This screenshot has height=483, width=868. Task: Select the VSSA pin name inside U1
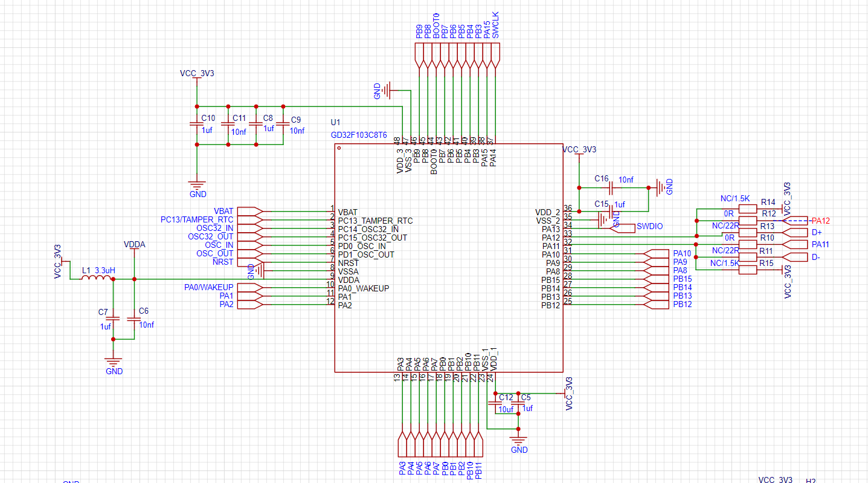[349, 271]
